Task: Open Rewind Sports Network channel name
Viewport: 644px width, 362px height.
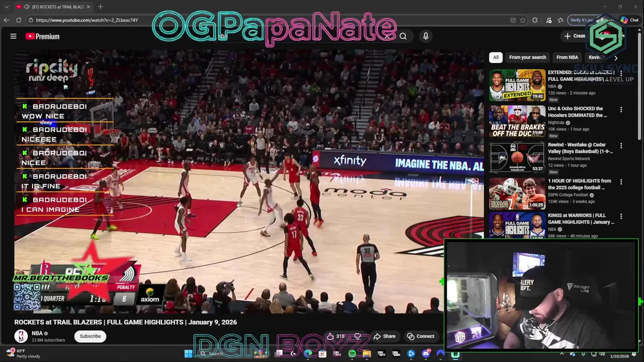Action: (x=569, y=159)
